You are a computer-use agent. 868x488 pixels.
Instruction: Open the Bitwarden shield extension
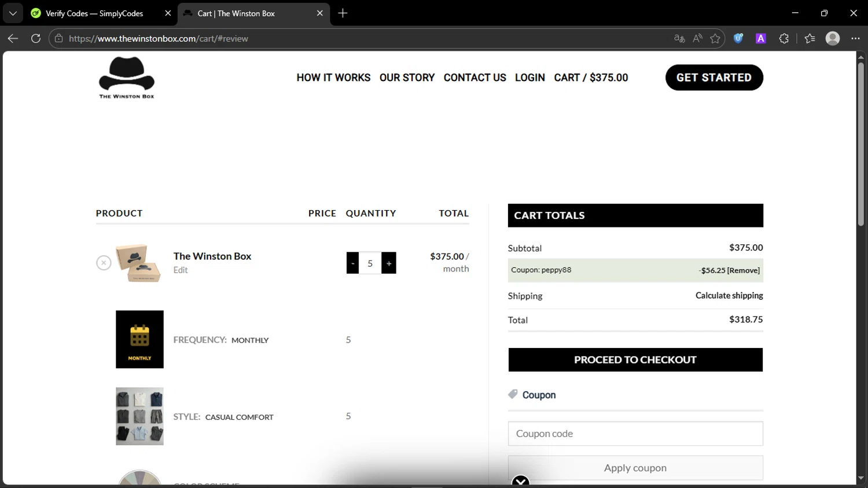click(x=738, y=39)
